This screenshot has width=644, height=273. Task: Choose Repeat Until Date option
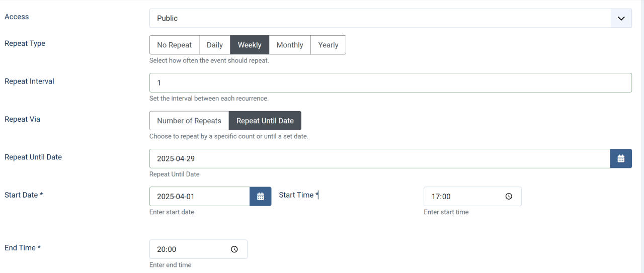tap(265, 121)
